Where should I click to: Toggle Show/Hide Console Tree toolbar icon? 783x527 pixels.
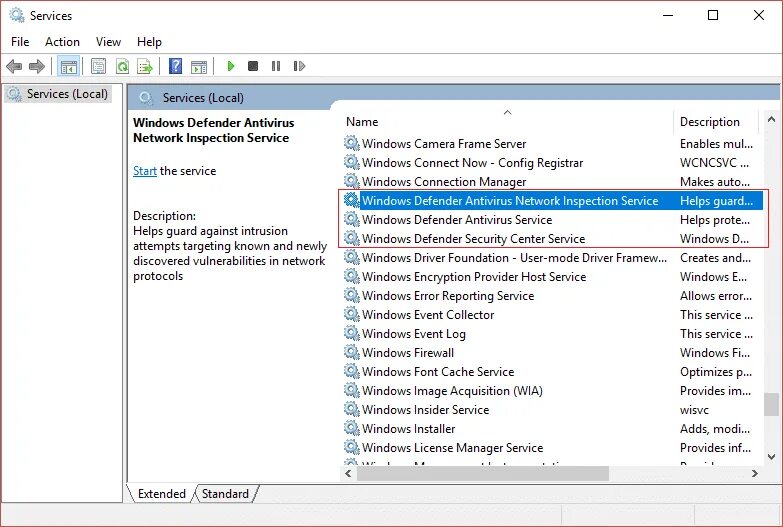(68, 66)
